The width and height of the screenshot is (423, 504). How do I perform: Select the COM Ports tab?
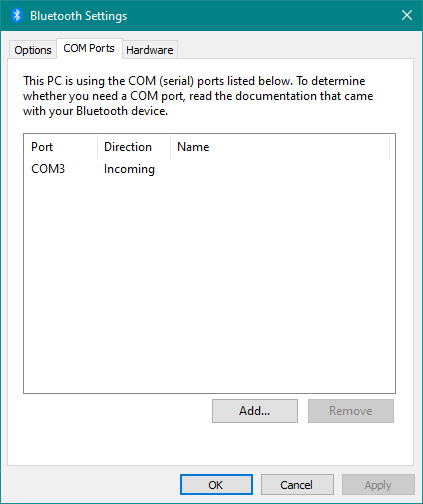tap(89, 48)
